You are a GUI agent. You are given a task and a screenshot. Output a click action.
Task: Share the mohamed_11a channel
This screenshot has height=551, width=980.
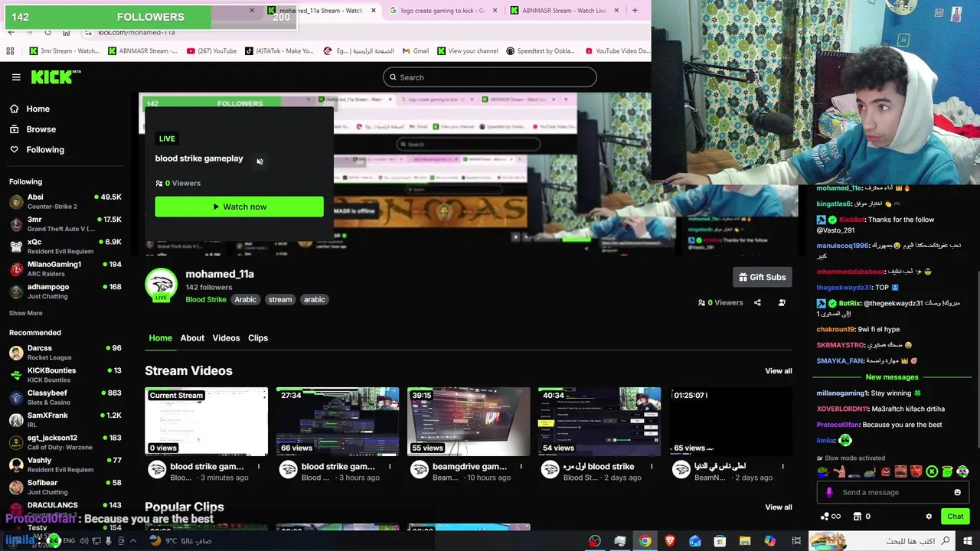click(x=757, y=302)
